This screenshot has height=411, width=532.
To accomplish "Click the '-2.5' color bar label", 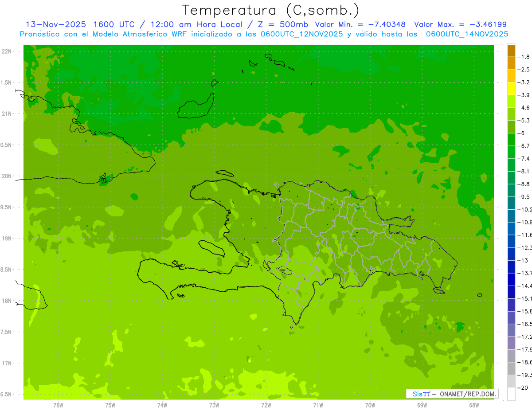I will [x=524, y=70].
